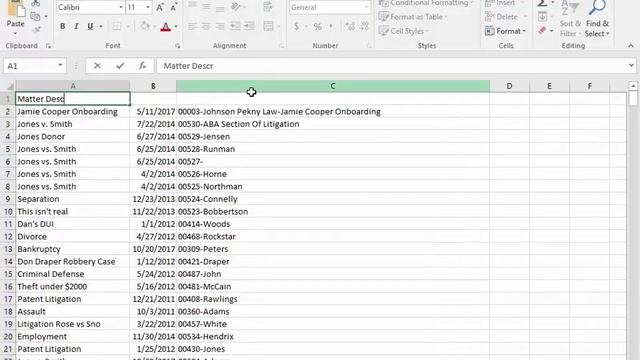The height and width of the screenshot is (360, 640).
Task: Click the Name Box showing A1
Action: tap(29, 66)
